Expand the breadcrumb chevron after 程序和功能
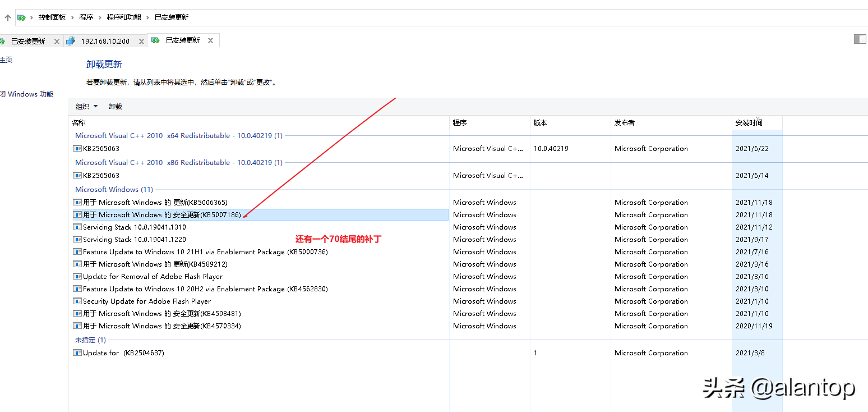 click(148, 17)
